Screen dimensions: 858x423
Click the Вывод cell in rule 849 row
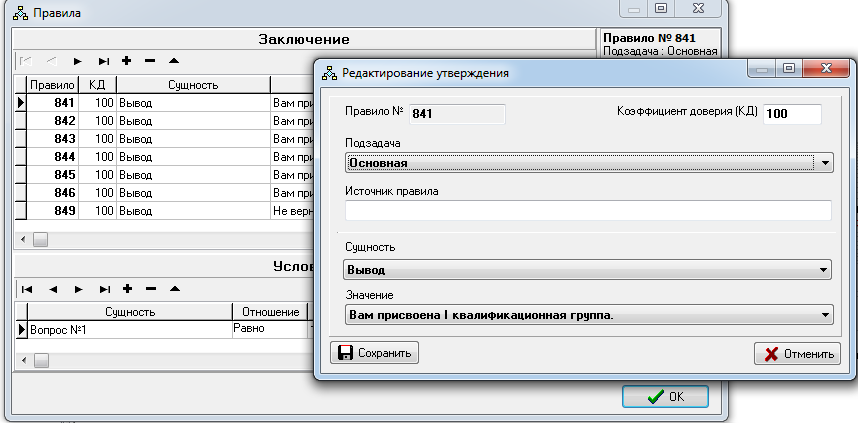[x=193, y=211]
